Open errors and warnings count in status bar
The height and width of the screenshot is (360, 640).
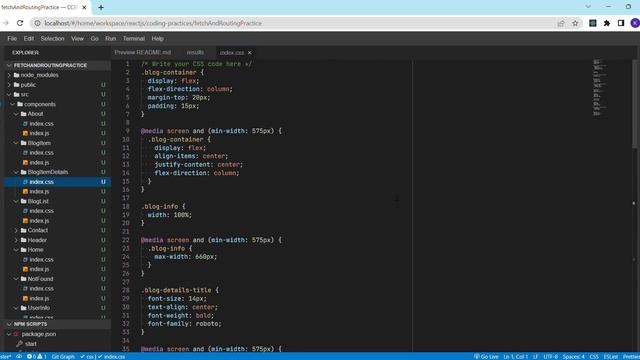pyautogui.click(x=36, y=356)
